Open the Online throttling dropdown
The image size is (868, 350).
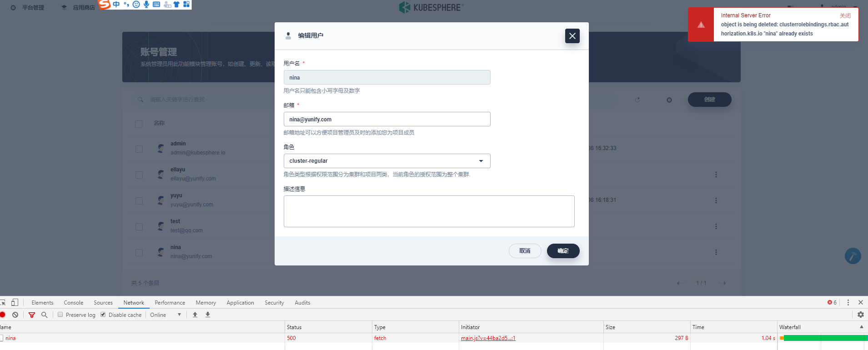[166, 315]
